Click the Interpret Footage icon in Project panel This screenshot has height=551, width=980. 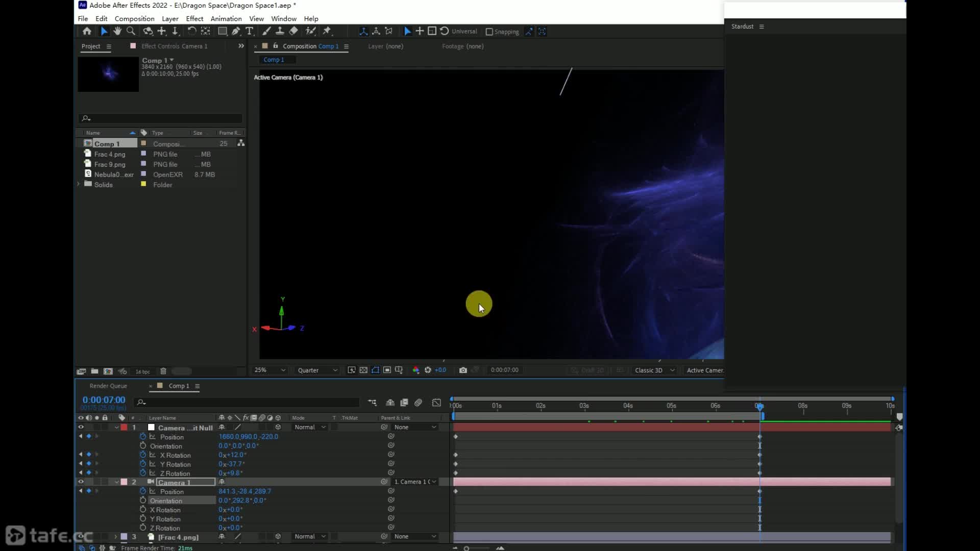coord(81,371)
